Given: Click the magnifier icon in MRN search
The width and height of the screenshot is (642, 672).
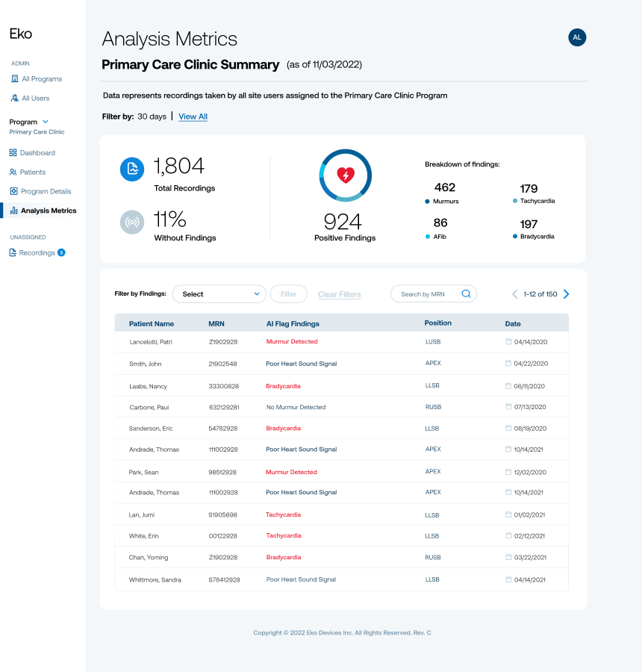Looking at the screenshot, I should tap(466, 294).
